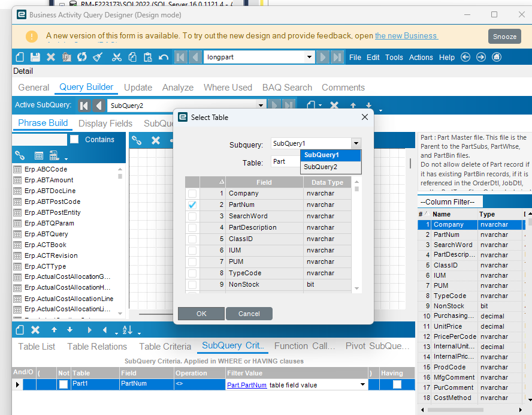The width and height of the screenshot is (532, 415).
Task: Cut with the scissors icon
Action: point(117,57)
